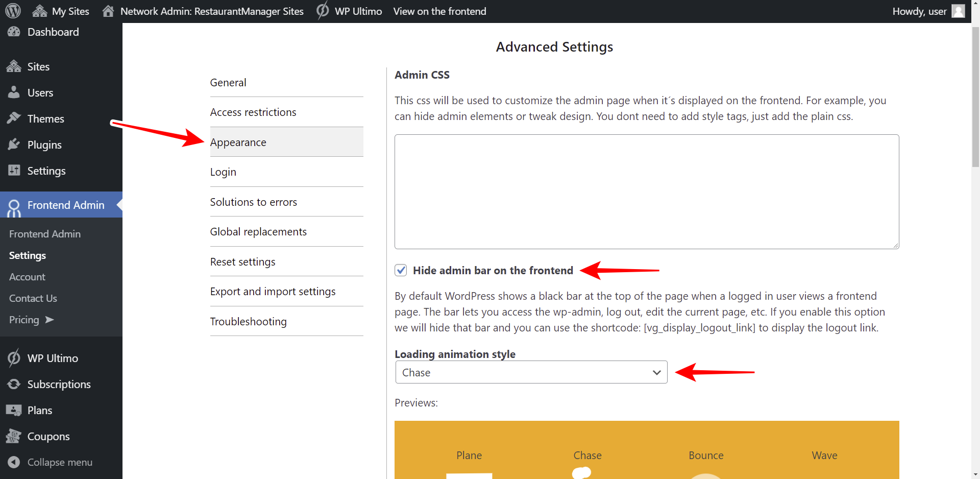
Task: Click inside the Admin CSS text area
Action: [x=646, y=191]
